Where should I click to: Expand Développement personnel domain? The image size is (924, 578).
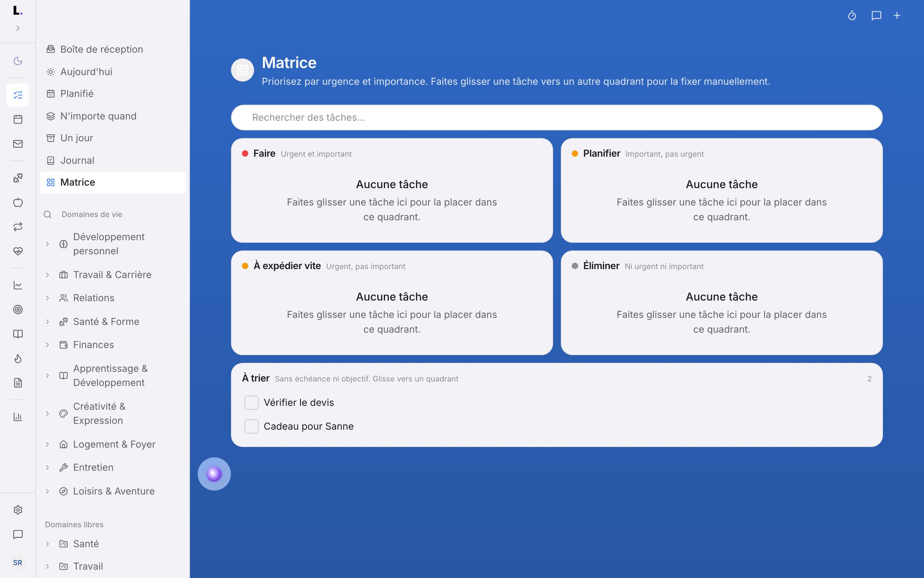[47, 244]
